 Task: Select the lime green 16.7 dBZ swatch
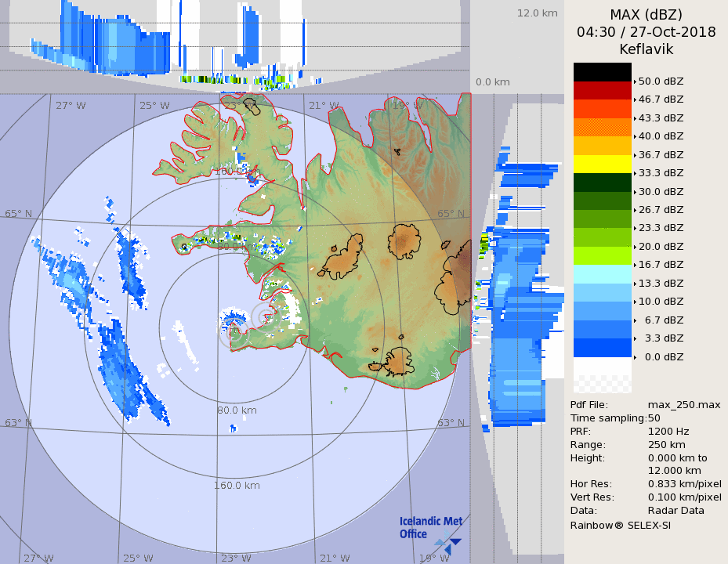602,255
